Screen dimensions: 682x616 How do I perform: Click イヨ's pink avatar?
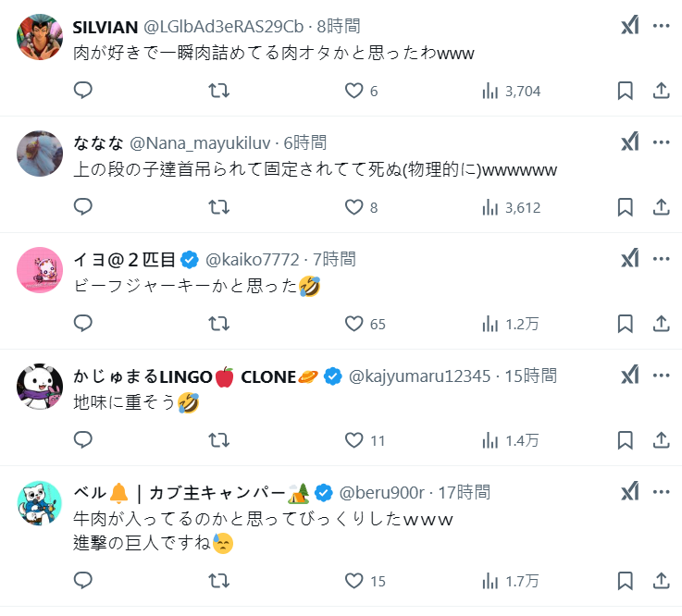tap(40, 270)
